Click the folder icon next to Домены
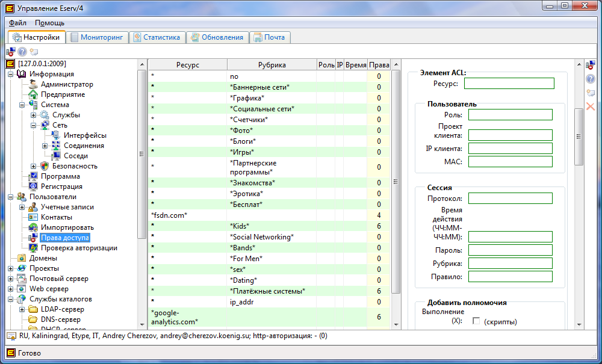 pyautogui.click(x=22, y=258)
